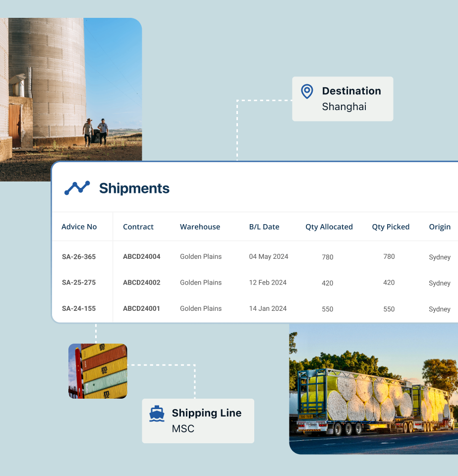Click Golden Plains in the SA-25-275 row
Image resolution: width=458 pixels, height=476 pixels.
(201, 282)
